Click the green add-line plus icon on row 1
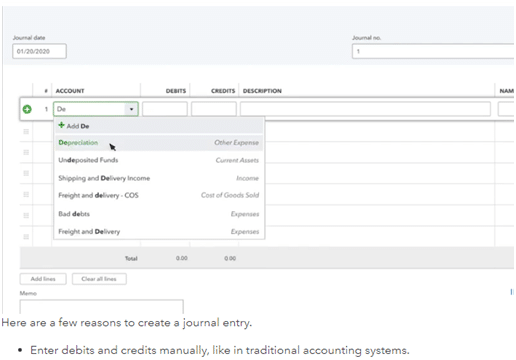This screenshot has height=360, width=516. pyautogui.click(x=27, y=109)
